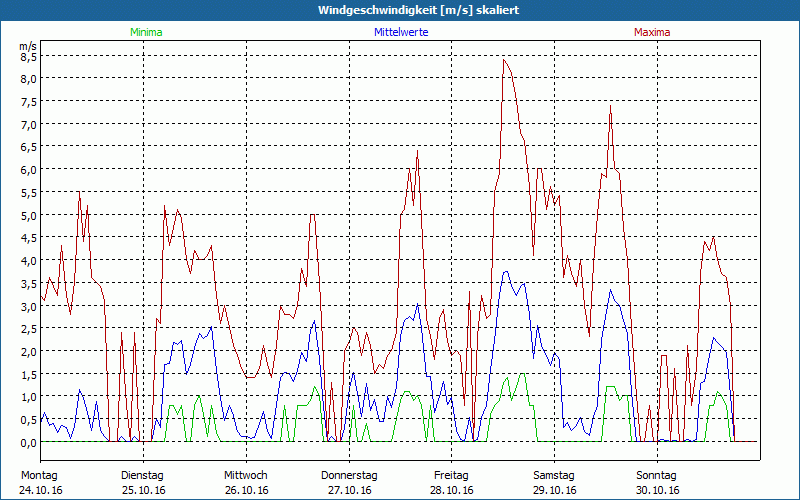Click the 3,0 value on the y-axis
Viewport: 800px width, 500px height.
tap(28, 307)
